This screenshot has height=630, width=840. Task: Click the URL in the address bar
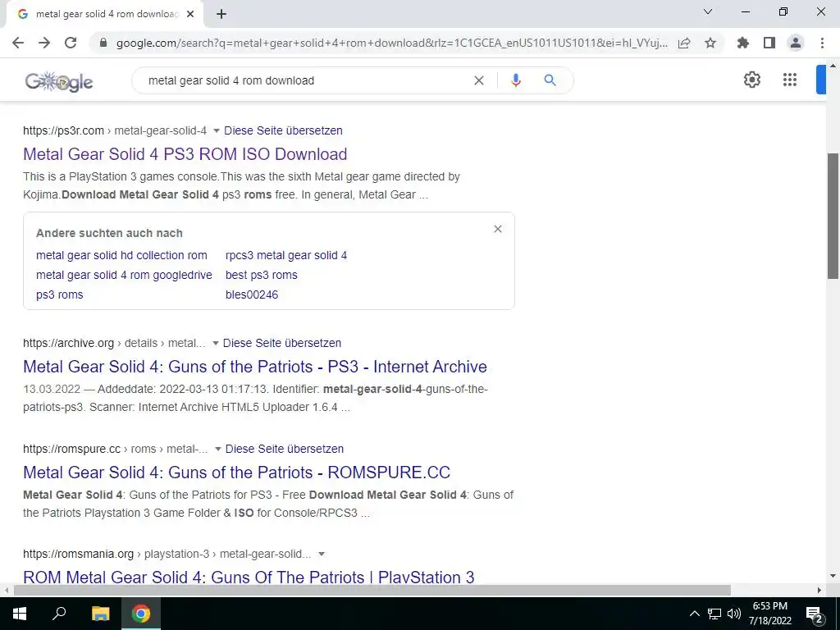pyautogui.click(x=392, y=43)
